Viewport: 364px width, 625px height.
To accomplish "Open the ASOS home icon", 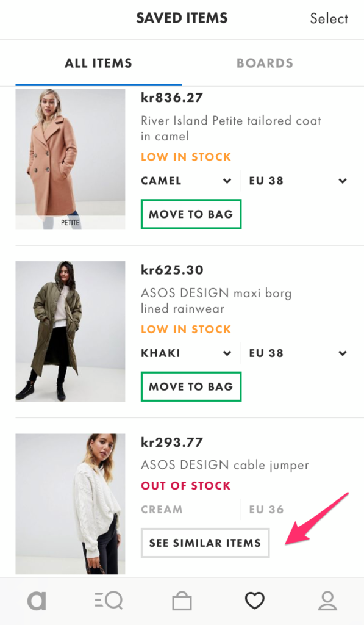I will click(x=37, y=600).
